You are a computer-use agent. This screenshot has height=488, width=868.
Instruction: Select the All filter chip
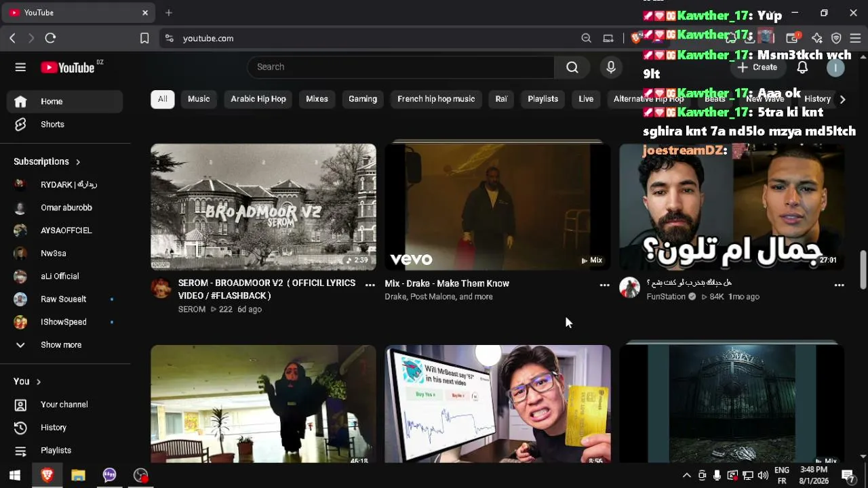[x=163, y=99]
